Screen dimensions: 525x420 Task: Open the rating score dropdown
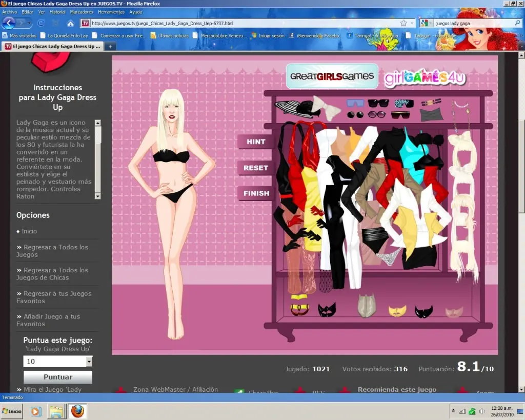tap(89, 362)
